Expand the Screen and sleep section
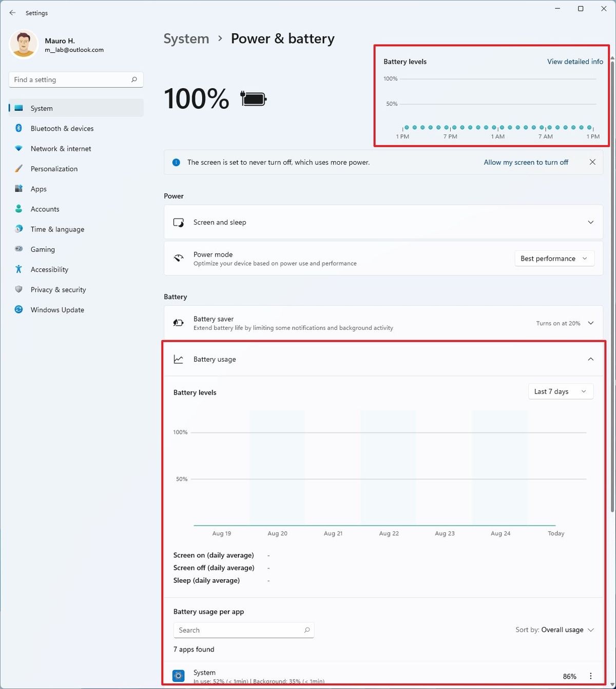This screenshot has width=616, height=689. click(x=590, y=222)
